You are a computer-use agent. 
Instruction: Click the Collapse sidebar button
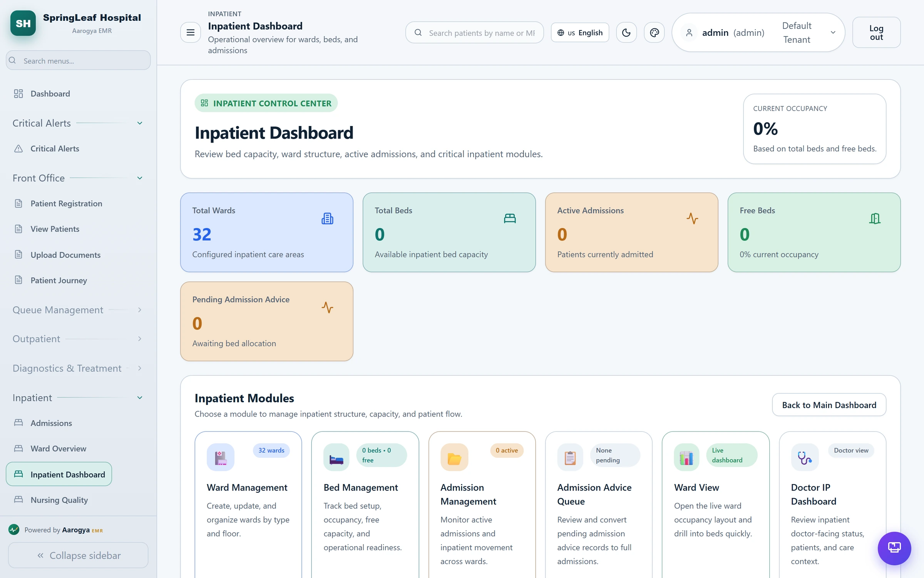(78, 555)
